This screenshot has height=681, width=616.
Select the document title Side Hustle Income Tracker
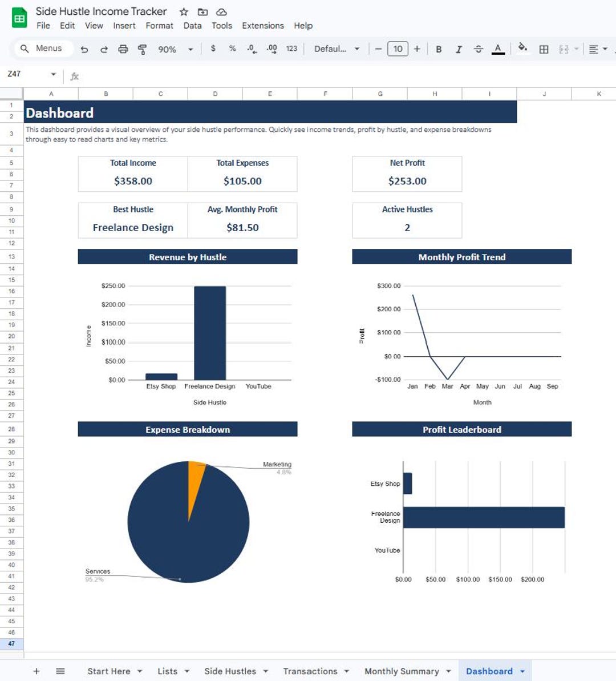pos(101,11)
